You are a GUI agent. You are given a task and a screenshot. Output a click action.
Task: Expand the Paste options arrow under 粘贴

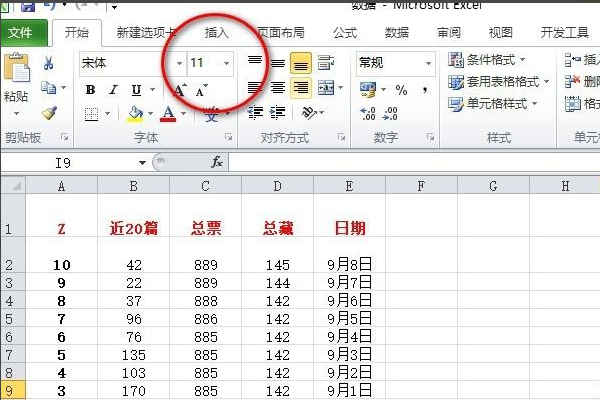[16, 113]
